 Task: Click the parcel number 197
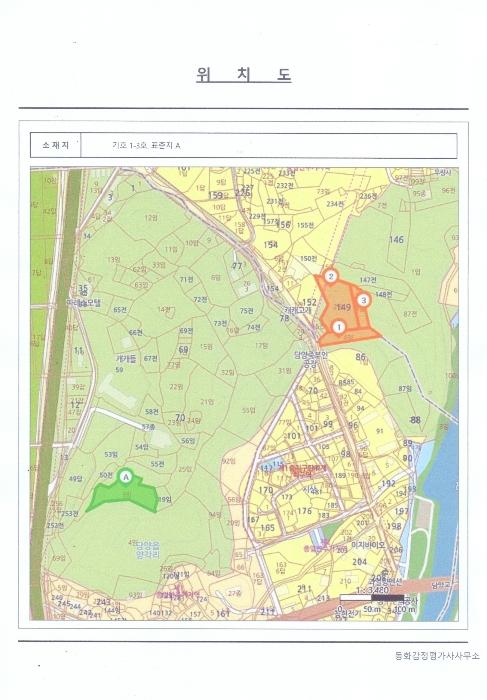pos(402,511)
